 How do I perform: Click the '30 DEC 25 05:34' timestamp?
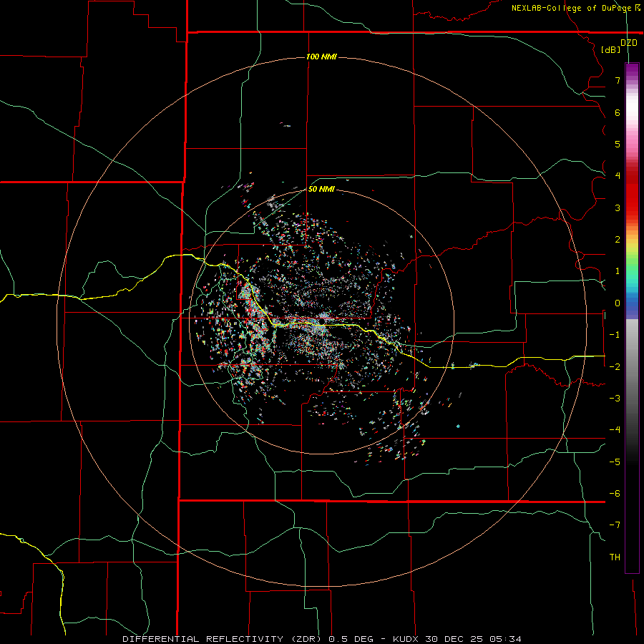pos(472,639)
